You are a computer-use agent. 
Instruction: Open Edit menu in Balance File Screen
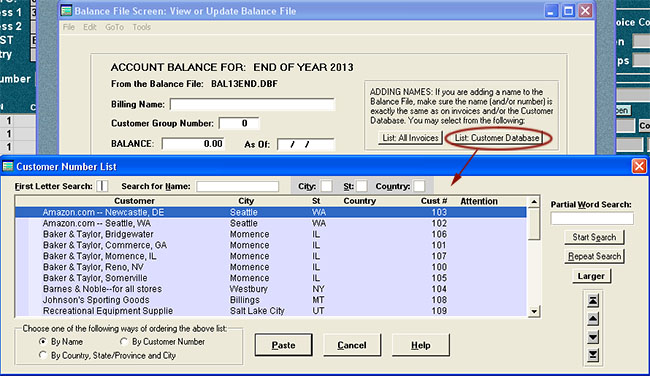90,27
